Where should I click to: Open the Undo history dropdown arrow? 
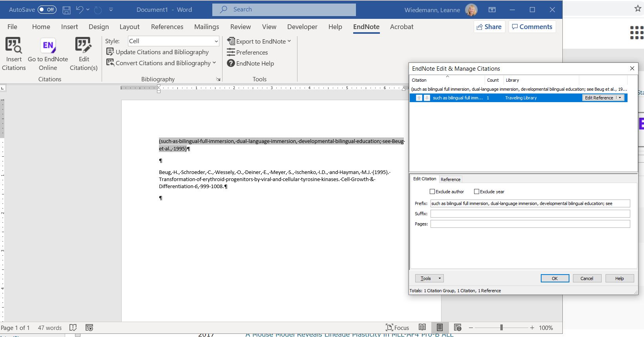point(88,10)
